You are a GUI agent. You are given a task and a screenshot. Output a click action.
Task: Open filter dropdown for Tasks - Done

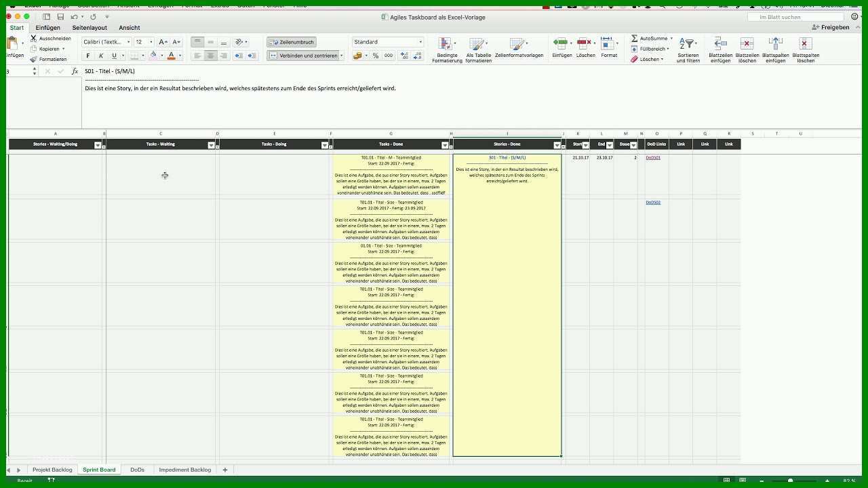tap(445, 145)
